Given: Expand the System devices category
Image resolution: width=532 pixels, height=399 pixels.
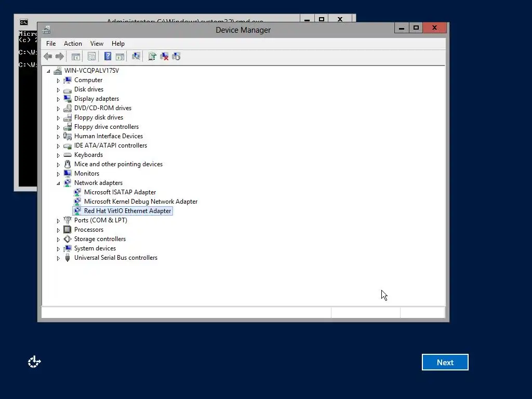Looking at the screenshot, I should coord(58,249).
